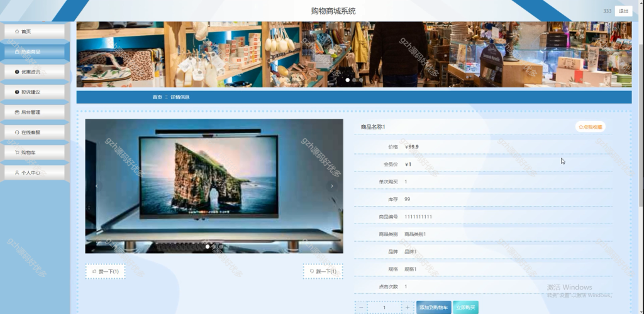The height and width of the screenshot is (314, 644).
Task: Select 热卖商品 in the sidebar
Action: (x=35, y=51)
